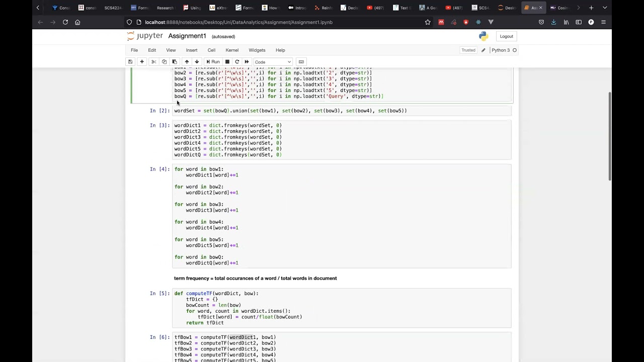
Task: Open the Widgets menu
Action: 257,50
